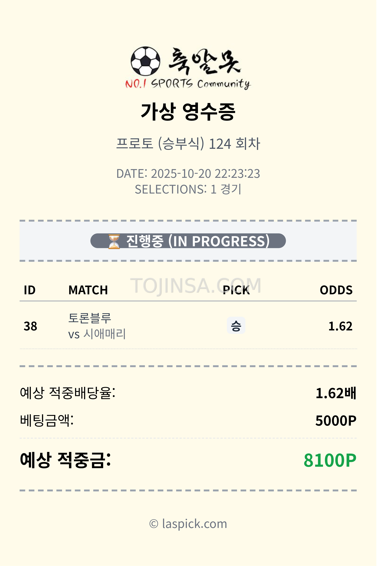Open the laspick.com footer link
392x566 pixels.
[188, 524]
